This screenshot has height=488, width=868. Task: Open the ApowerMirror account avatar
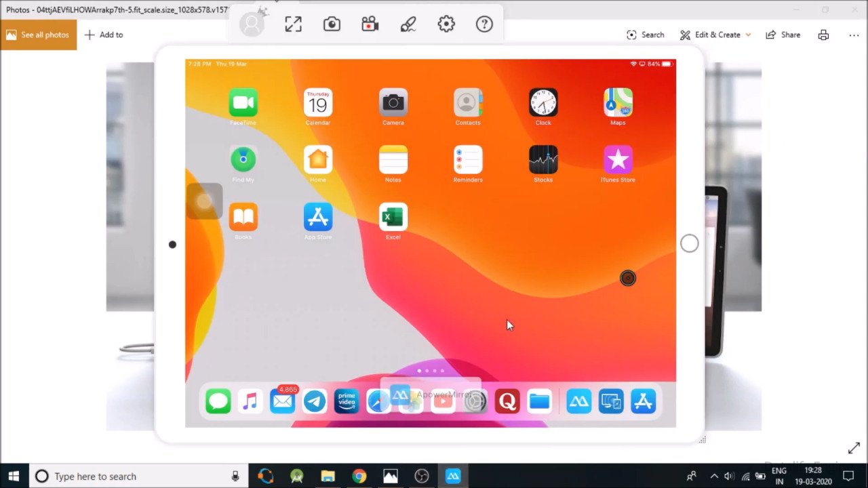click(252, 24)
